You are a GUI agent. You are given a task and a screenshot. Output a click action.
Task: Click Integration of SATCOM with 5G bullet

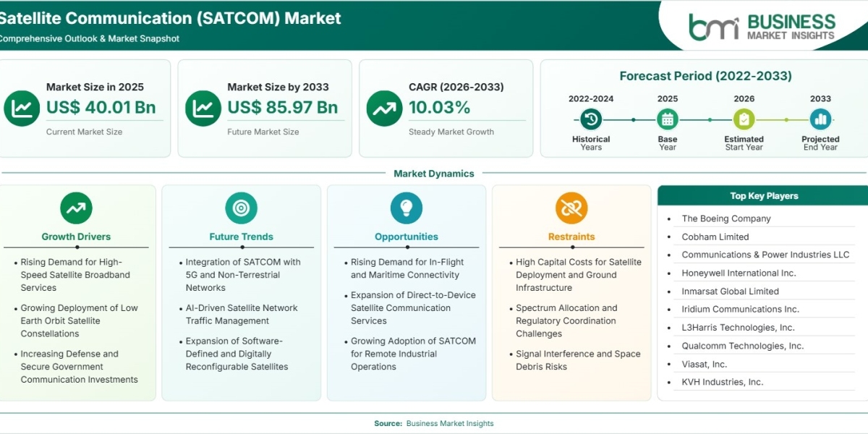point(243,275)
